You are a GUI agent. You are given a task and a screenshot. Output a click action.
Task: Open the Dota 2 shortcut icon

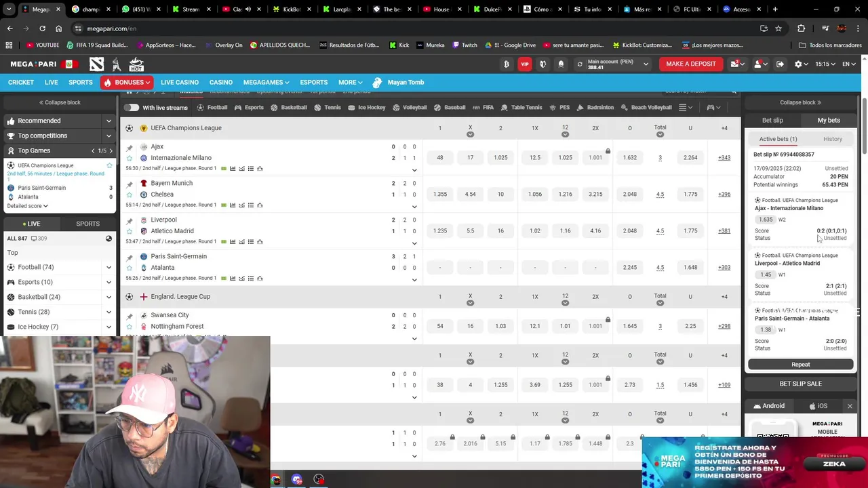97,64
